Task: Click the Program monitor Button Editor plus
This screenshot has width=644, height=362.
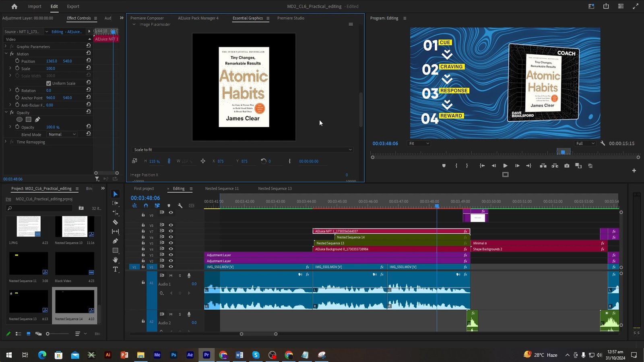Action: click(634, 171)
